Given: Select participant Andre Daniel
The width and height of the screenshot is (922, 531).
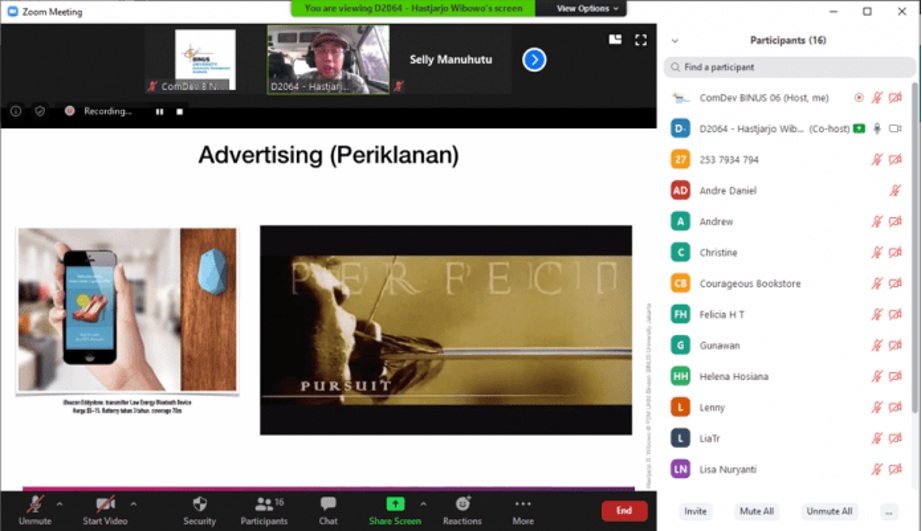Looking at the screenshot, I should click(788, 191).
